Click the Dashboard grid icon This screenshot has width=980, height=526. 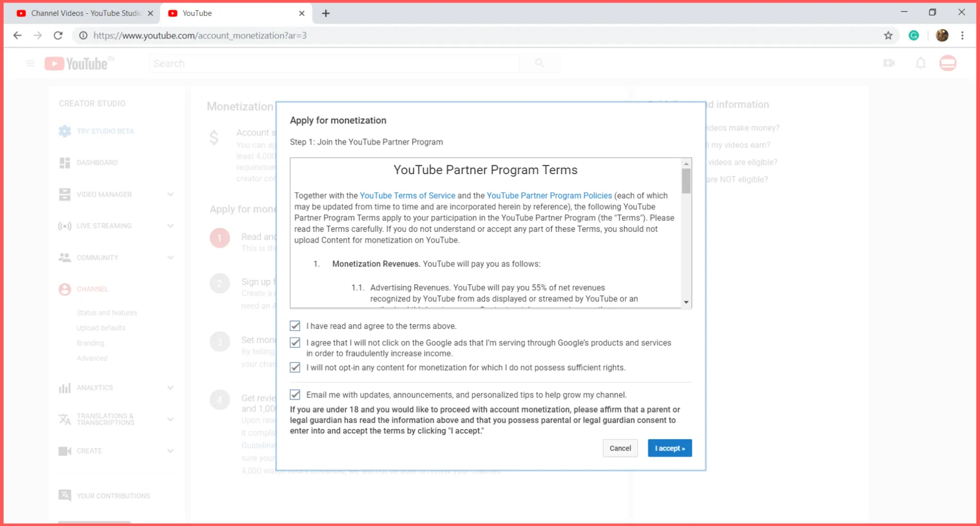(65, 163)
